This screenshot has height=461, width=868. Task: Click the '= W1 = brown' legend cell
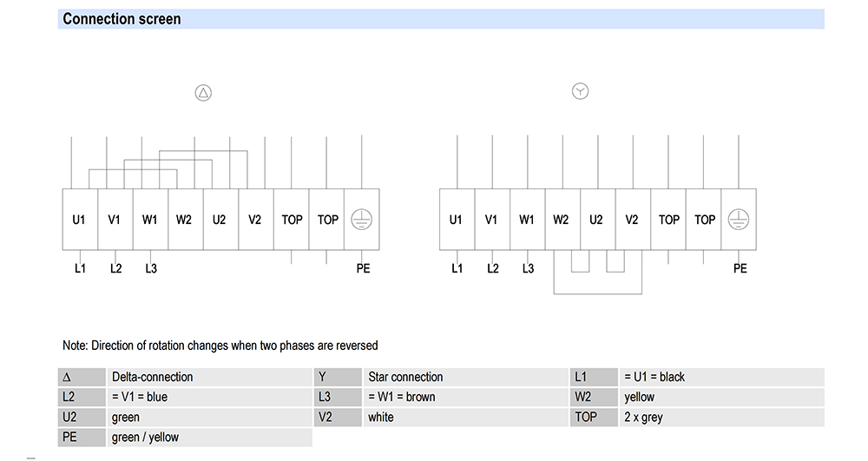(x=402, y=397)
